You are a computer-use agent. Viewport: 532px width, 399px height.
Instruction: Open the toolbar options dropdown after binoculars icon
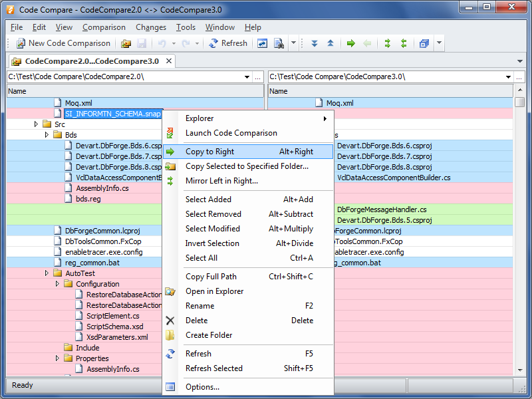[294, 43]
